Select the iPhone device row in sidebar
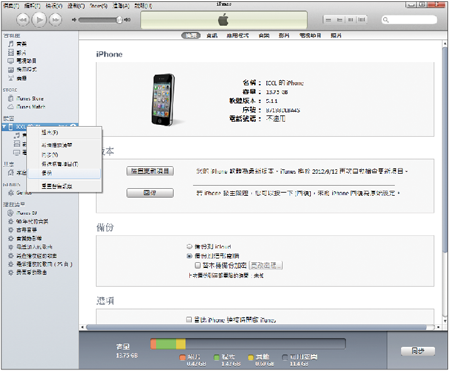This screenshot has height=372, width=450. click(40, 127)
